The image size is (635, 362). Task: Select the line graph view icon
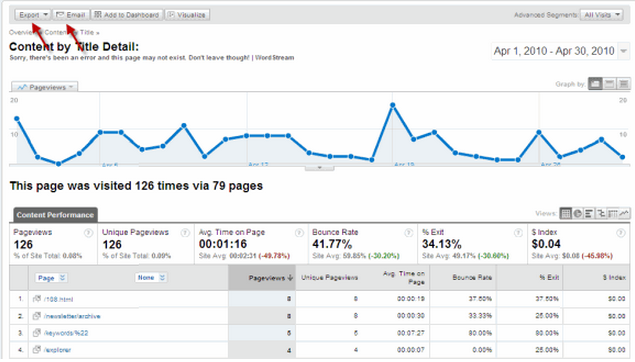(x=624, y=213)
